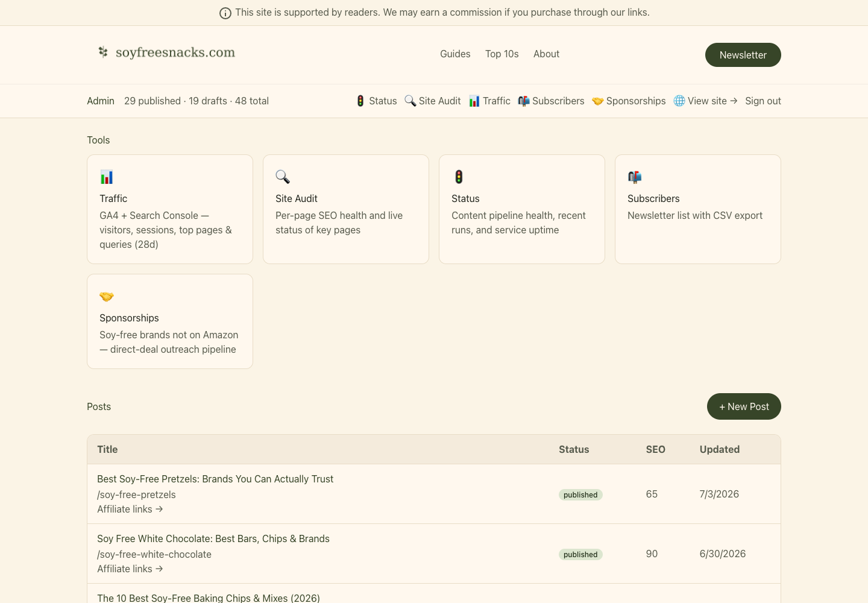Sign out of the admin
The height and width of the screenshot is (603, 868).
(x=763, y=101)
